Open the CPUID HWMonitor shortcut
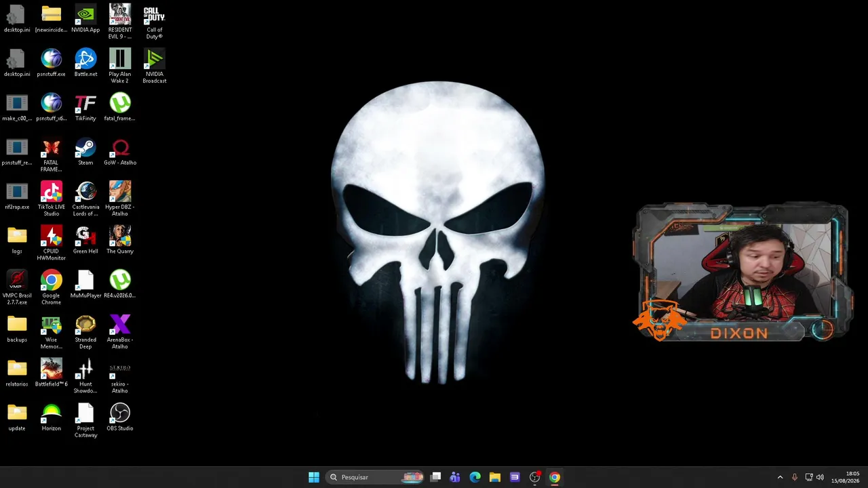Screen dimensions: 868x488 [x=51, y=243]
